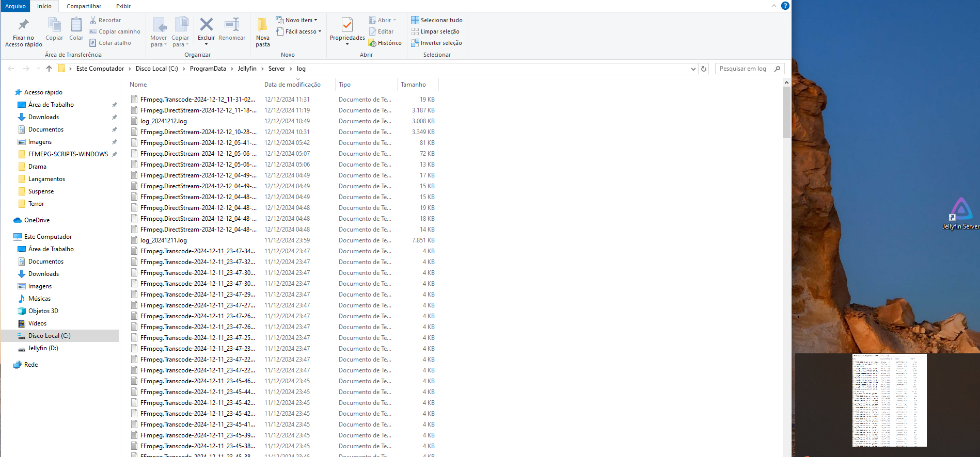
Task: Expand the address bar history dropdown
Action: 693,69
